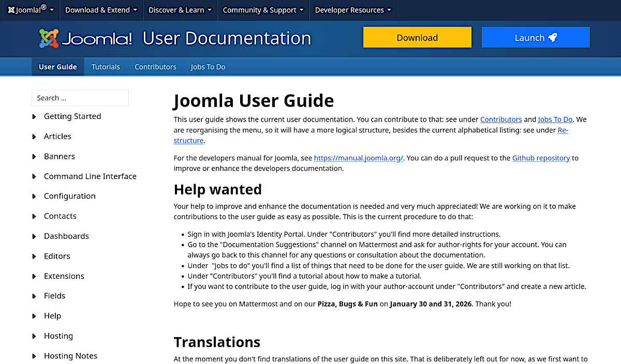
Task: Go to the Jobs To Do tab
Action: point(208,67)
